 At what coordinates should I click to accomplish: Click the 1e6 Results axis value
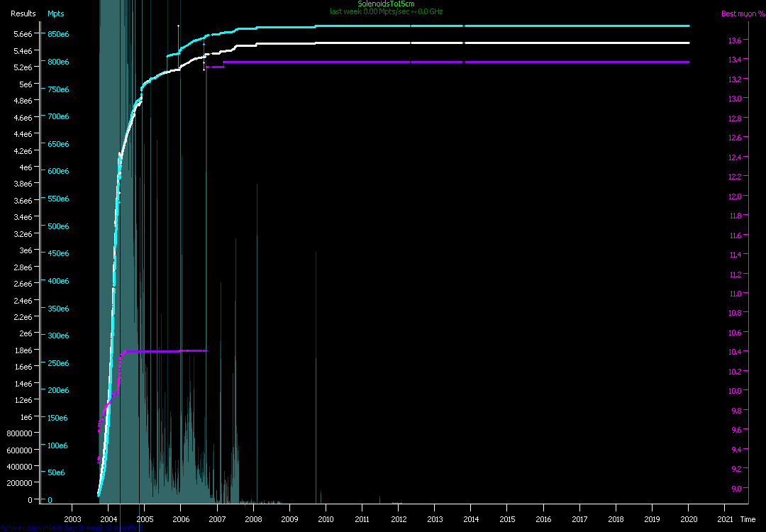click(x=26, y=417)
